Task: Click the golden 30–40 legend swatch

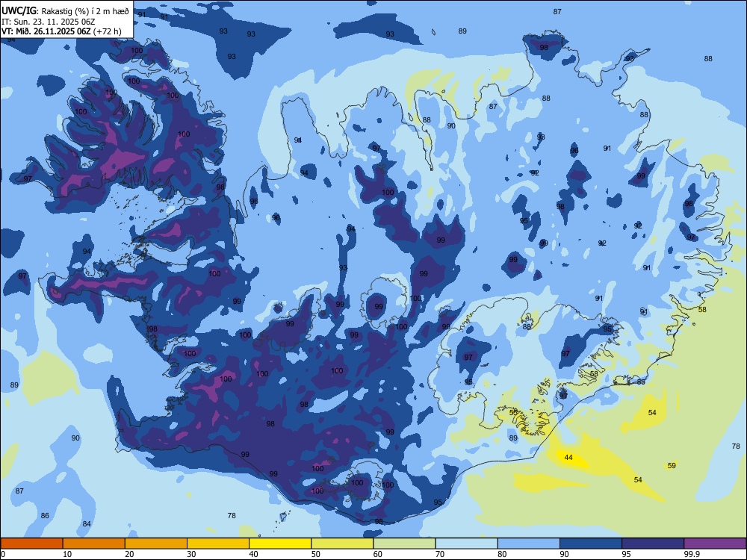Action: [x=218, y=544]
